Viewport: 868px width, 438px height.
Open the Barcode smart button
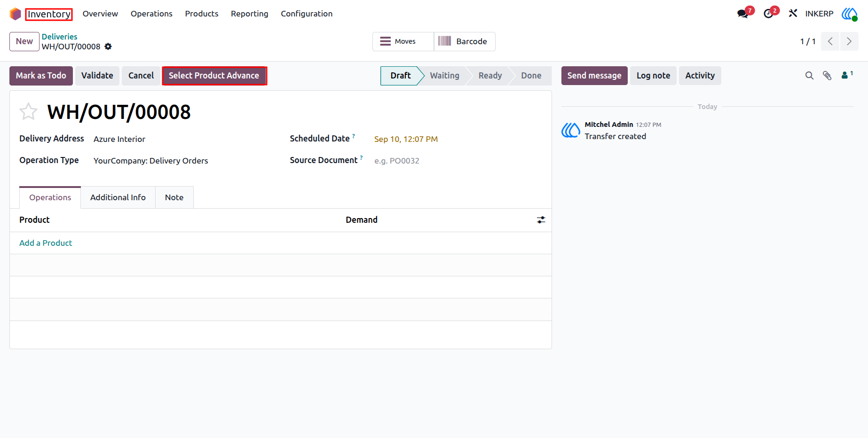click(465, 41)
